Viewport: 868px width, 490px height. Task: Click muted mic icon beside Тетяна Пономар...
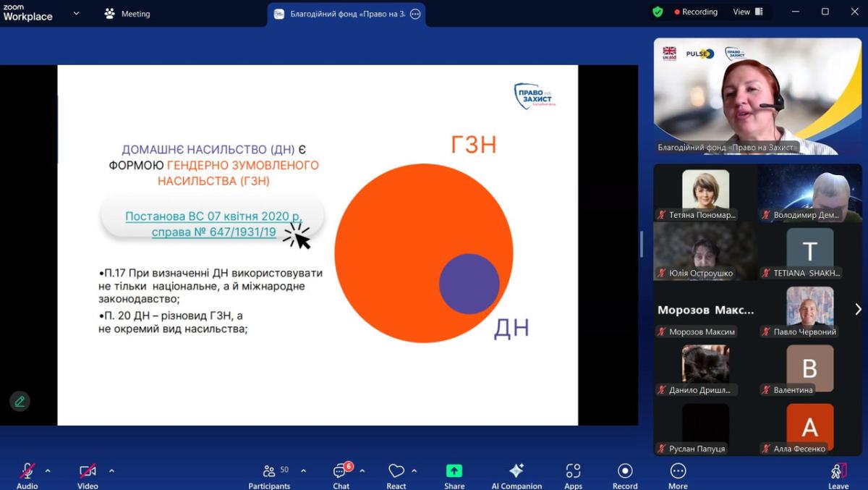(661, 215)
